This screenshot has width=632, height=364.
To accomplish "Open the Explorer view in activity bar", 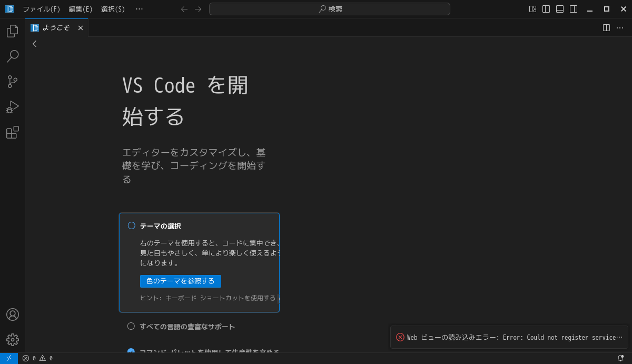I will click(13, 31).
